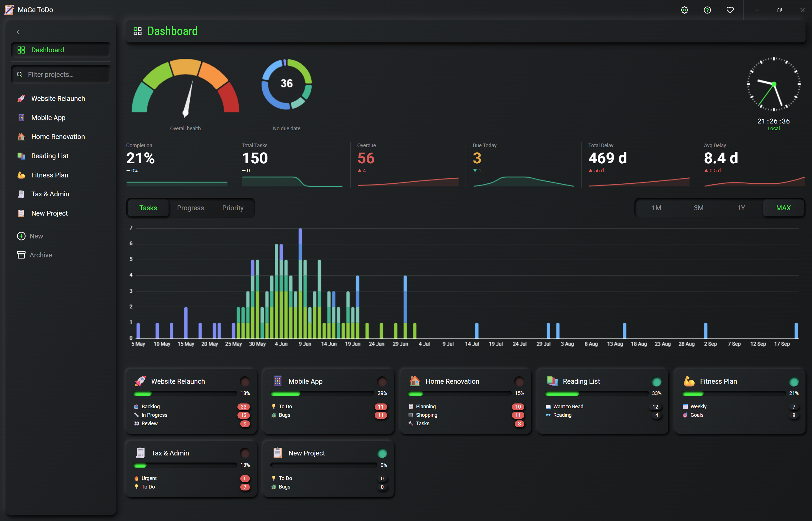Click the analog clock widget
Image resolution: width=812 pixels, height=521 pixels.
[x=774, y=84]
